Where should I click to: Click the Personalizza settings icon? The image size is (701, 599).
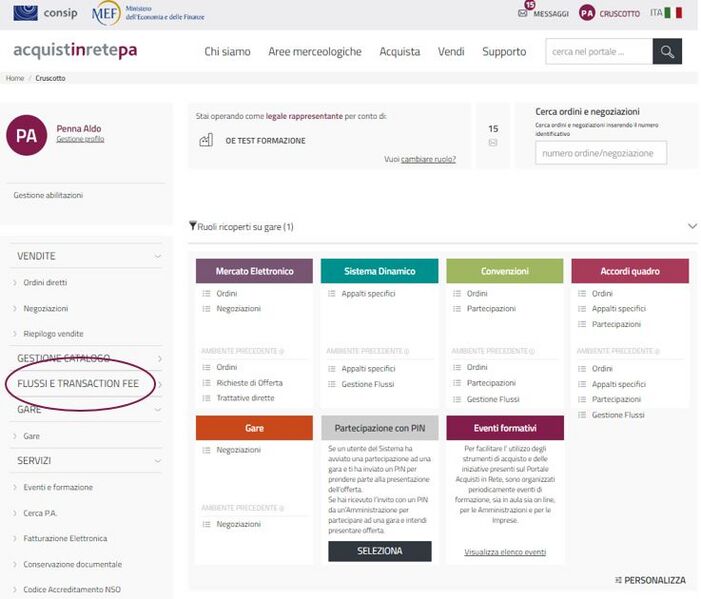[x=618, y=580]
